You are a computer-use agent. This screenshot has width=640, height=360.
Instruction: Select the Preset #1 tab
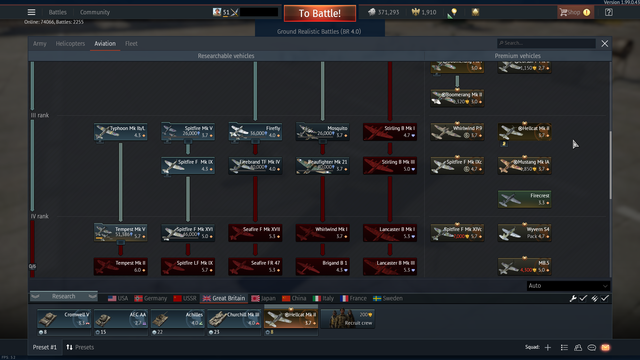pos(45,347)
